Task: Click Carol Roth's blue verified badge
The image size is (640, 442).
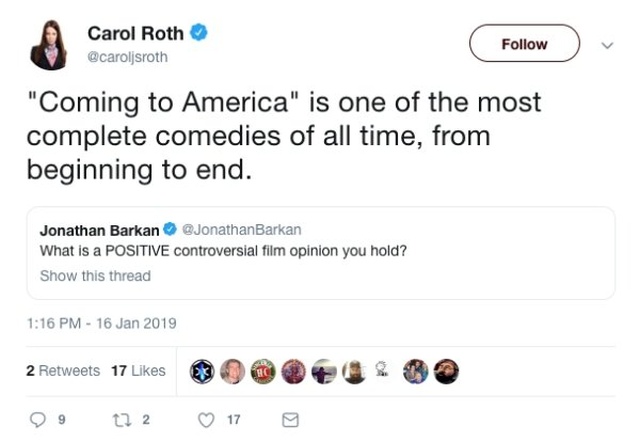Action: (x=199, y=33)
